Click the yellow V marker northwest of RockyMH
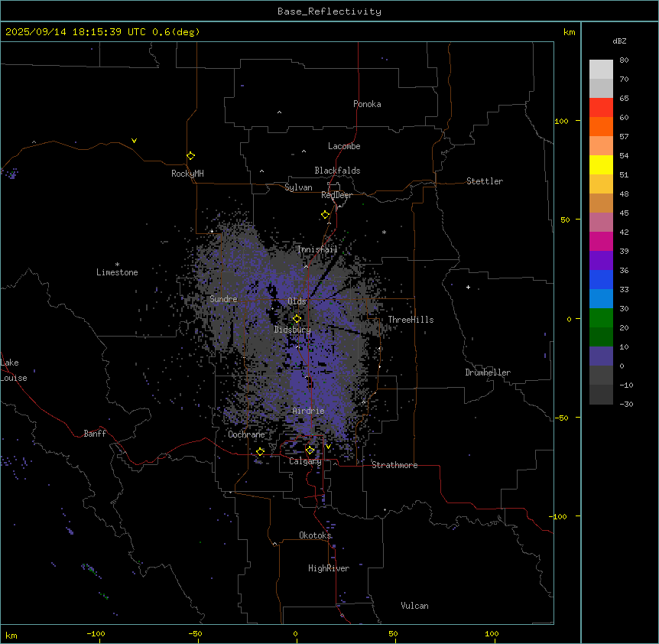The height and width of the screenshot is (644, 659). click(x=134, y=141)
